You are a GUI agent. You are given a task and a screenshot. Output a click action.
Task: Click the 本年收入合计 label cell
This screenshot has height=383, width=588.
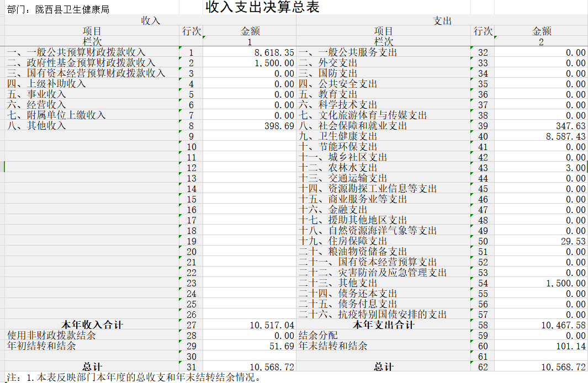92,325
